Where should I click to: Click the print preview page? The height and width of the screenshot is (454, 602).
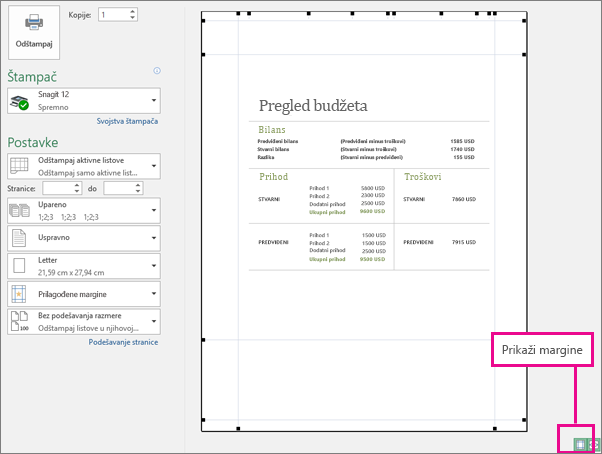click(364, 221)
